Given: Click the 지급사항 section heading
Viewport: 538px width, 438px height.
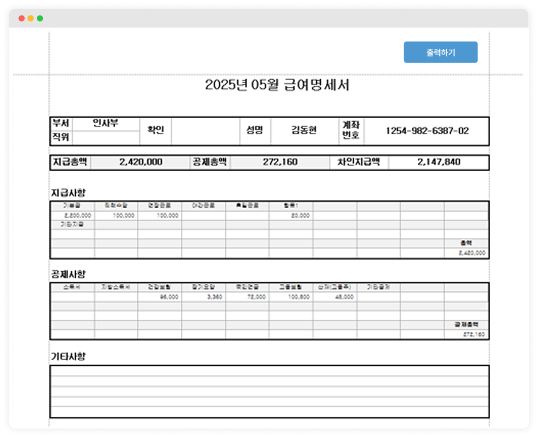Looking at the screenshot, I should pos(68,193).
